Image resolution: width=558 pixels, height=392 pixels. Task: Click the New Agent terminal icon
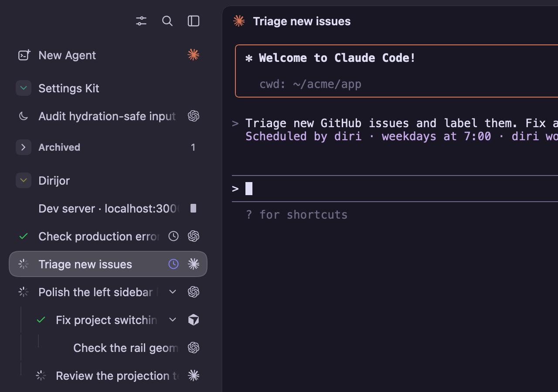click(x=24, y=55)
